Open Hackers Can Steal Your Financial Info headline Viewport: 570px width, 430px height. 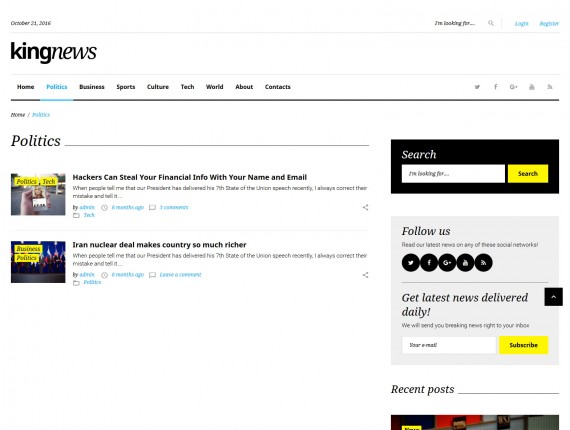[x=189, y=177]
